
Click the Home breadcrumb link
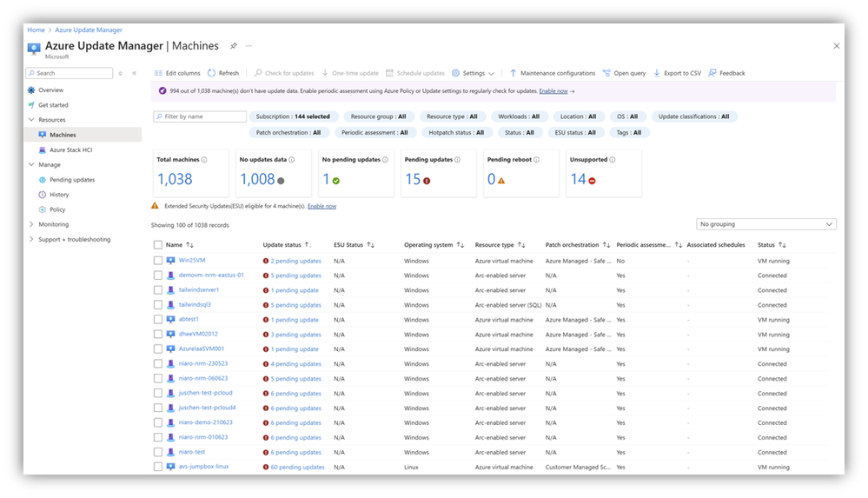[x=36, y=30]
